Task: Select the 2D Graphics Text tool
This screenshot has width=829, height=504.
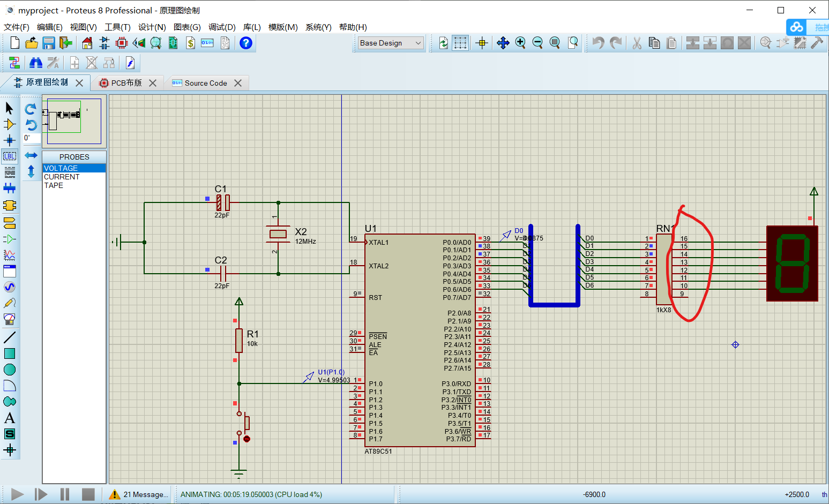Action: 10,418
